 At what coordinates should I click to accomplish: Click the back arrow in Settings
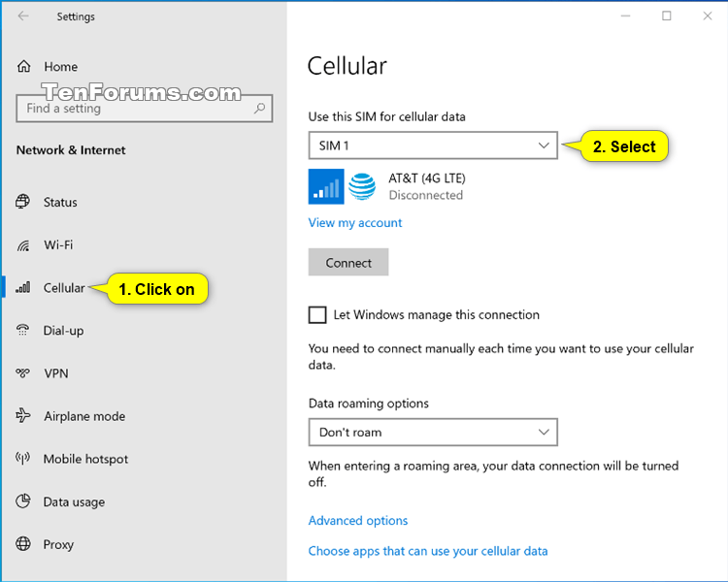pyautogui.click(x=23, y=16)
